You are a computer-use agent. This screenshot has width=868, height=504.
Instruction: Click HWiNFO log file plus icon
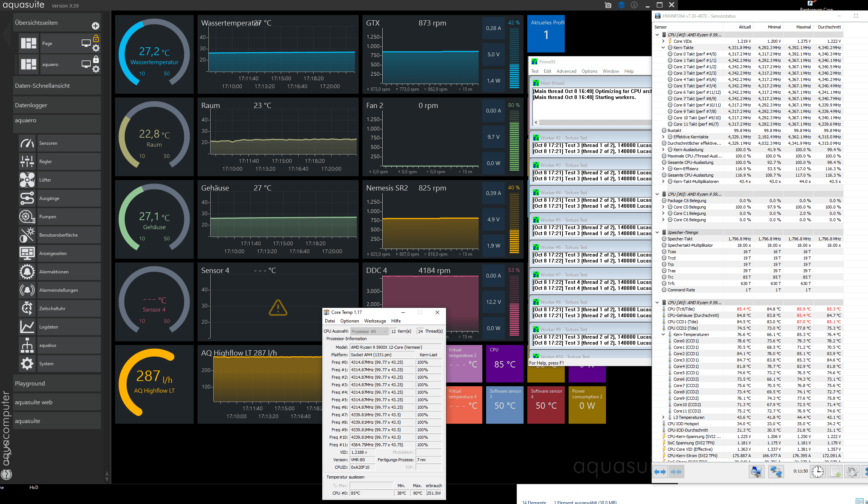point(835,471)
